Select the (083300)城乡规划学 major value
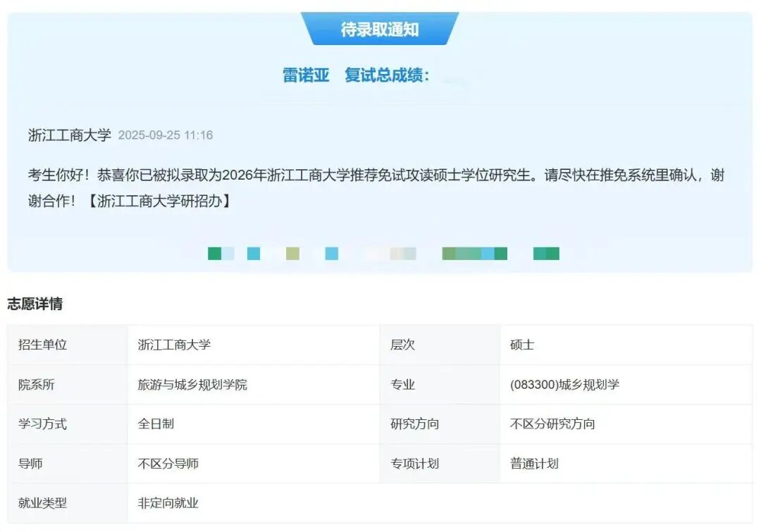 pyautogui.click(x=564, y=385)
